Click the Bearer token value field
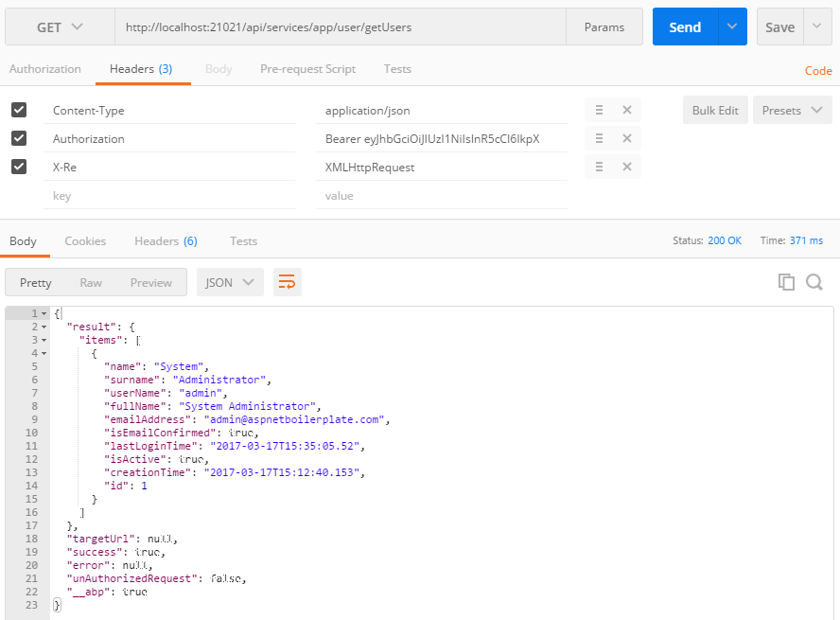This screenshot has width=840, height=620. point(442,139)
